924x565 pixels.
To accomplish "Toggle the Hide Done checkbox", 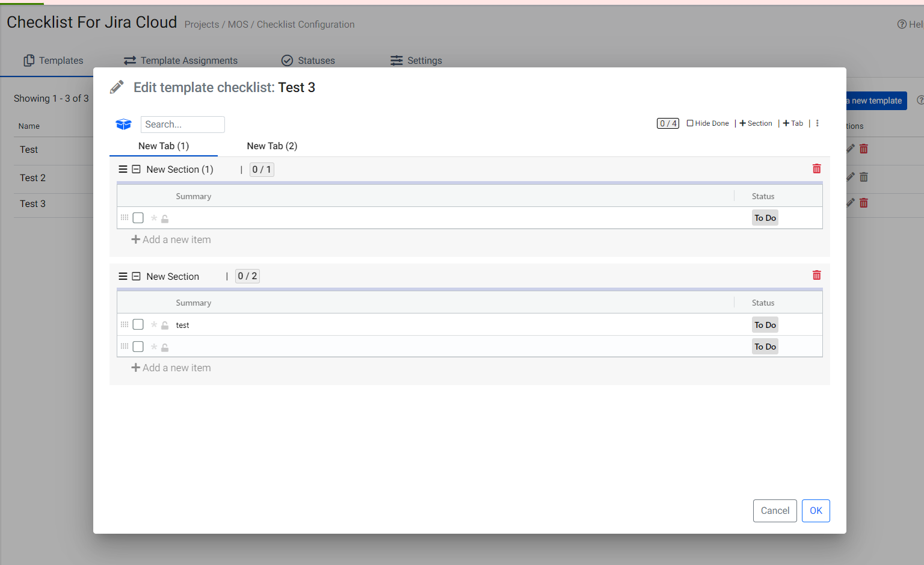I will [x=690, y=123].
